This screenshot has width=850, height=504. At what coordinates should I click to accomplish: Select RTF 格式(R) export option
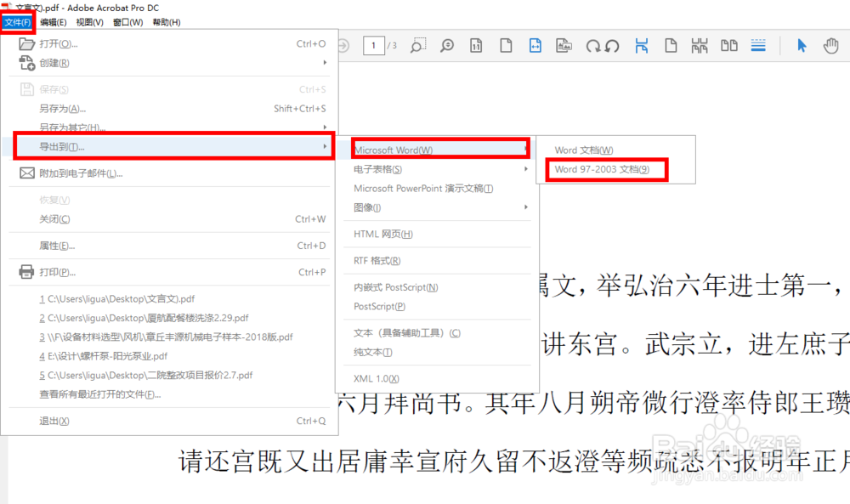pos(438,261)
